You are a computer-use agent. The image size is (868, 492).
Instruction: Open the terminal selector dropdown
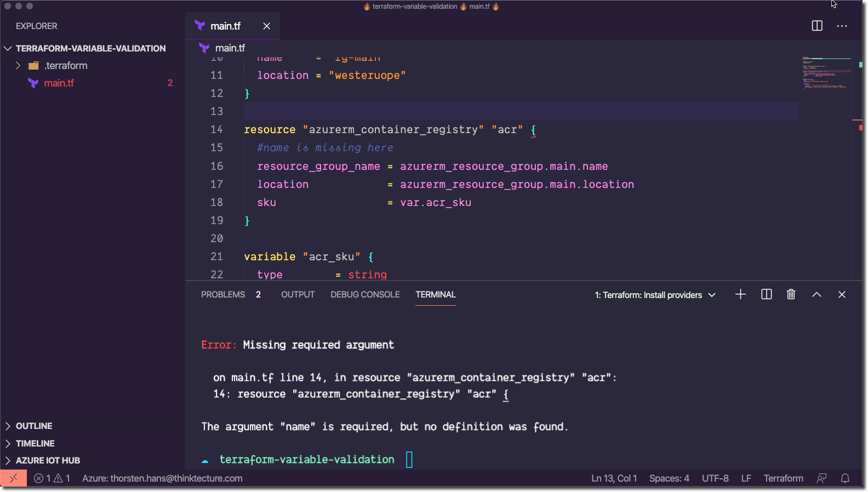pyautogui.click(x=655, y=295)
